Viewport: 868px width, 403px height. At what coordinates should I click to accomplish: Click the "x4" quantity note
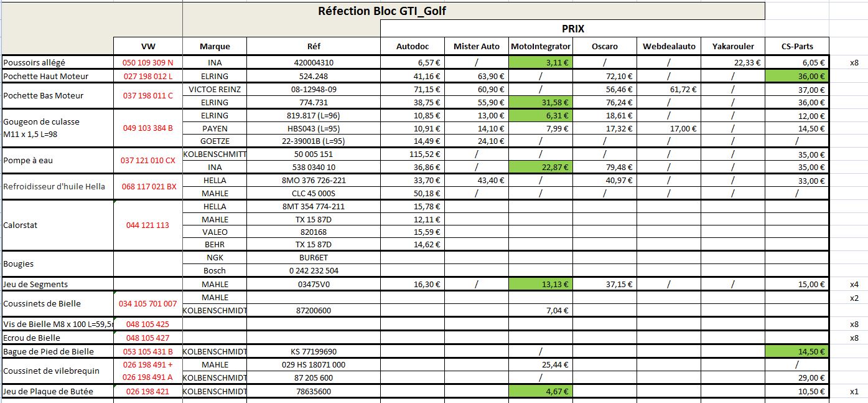point(854,284)
